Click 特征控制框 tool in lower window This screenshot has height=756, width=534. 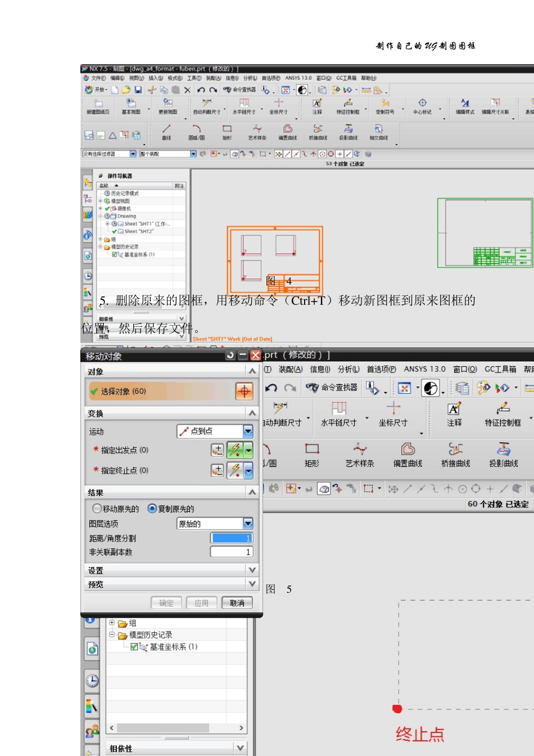click(503, 414)
